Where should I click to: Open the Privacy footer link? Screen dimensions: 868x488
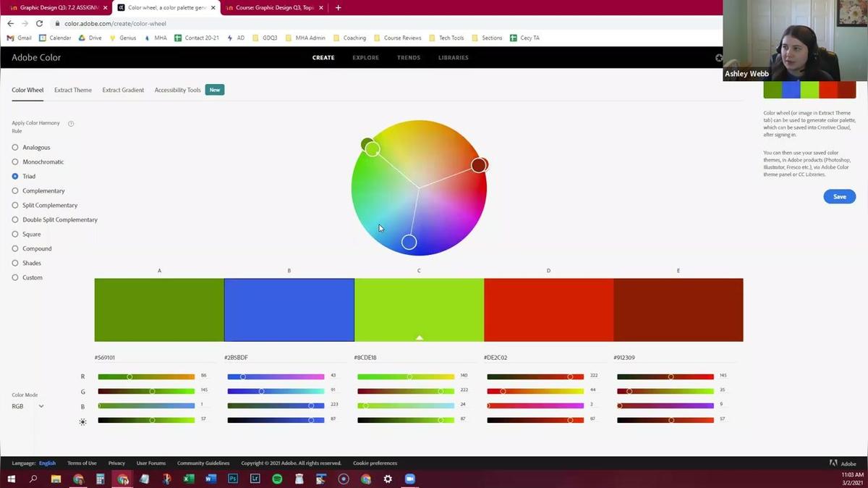click(x=116, y=463)
